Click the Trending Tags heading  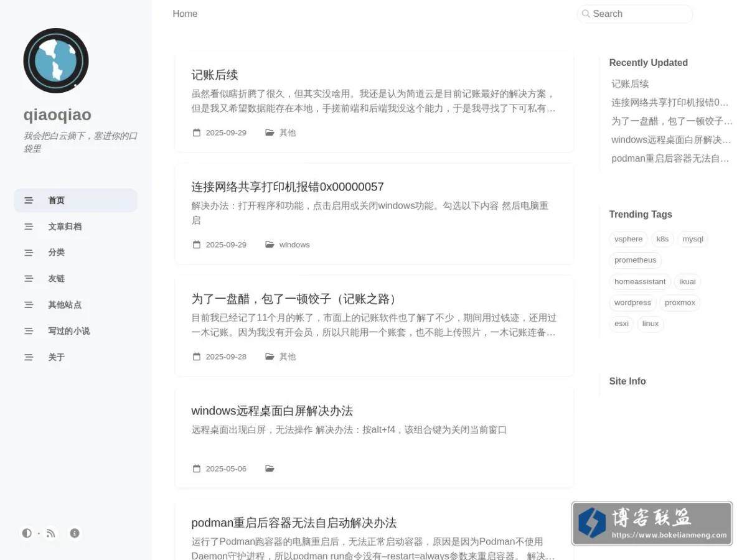641,214
